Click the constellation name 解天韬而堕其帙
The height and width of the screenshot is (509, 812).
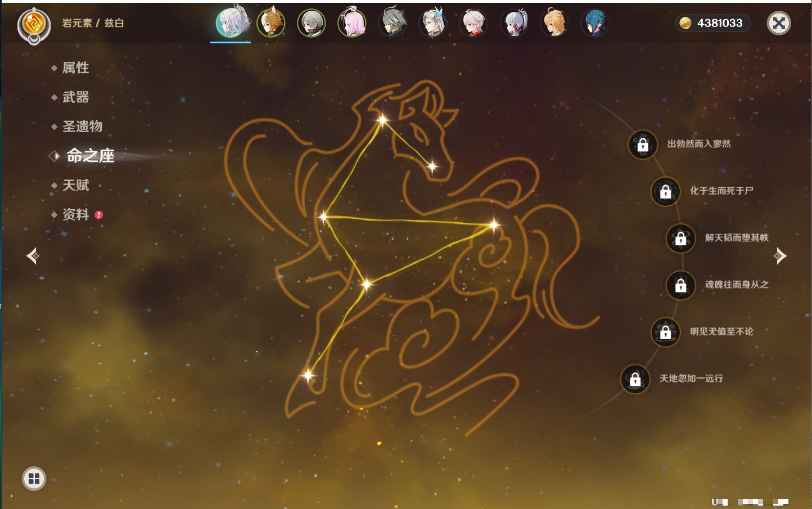[x=737, y=238]
